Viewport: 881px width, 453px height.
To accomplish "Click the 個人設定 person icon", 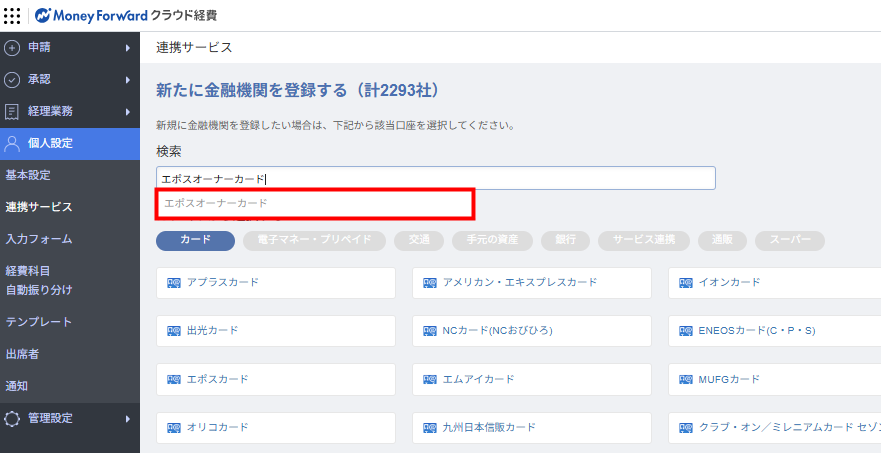I will tap(12, 143).
